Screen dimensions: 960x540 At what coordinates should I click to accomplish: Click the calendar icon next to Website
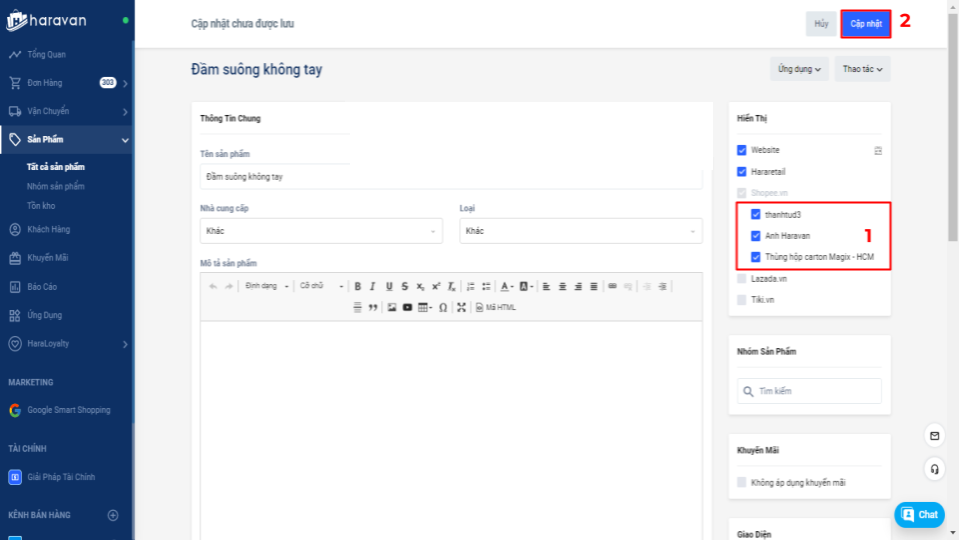pyautogui.click(x=878, y=151)
